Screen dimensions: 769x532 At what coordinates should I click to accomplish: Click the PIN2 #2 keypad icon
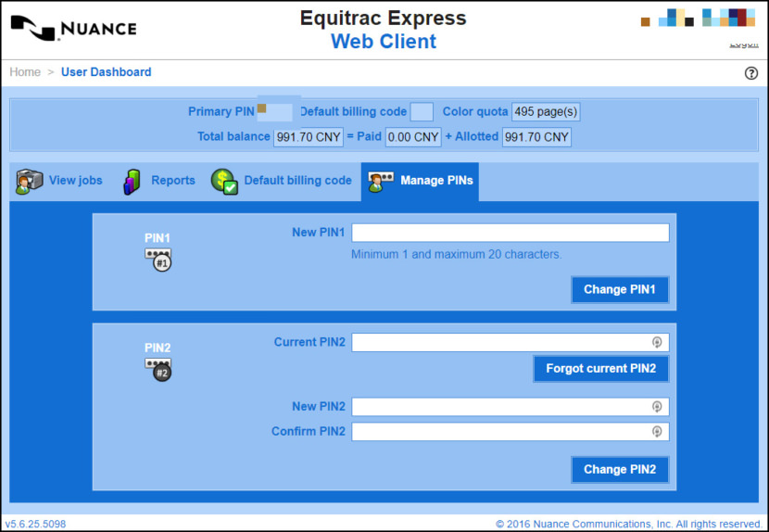(158, 370)
